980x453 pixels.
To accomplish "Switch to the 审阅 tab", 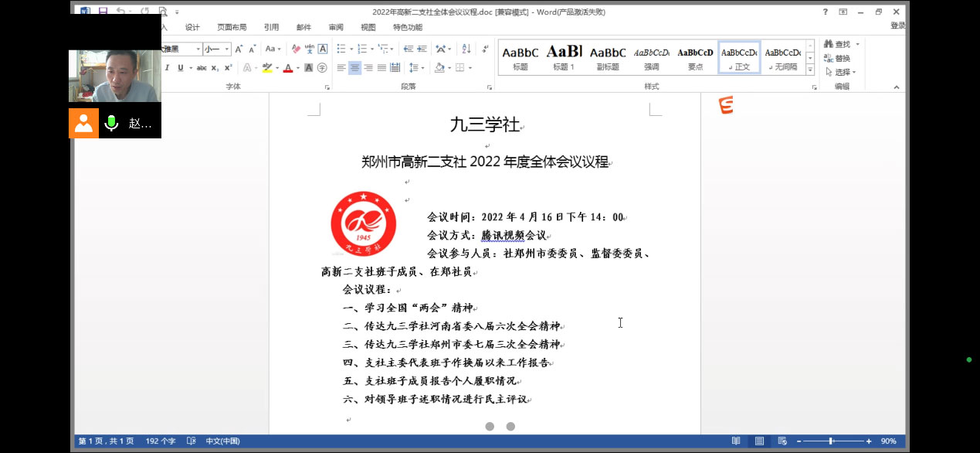I will click(x=336, y=27).
